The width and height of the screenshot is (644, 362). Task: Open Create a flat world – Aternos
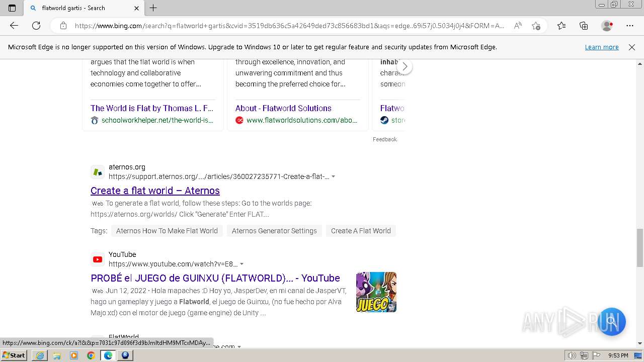[155, 191]
